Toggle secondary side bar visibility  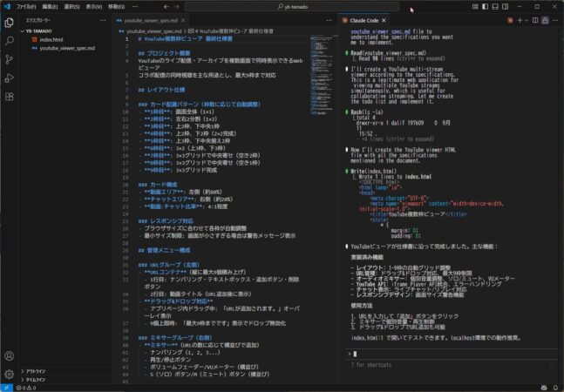pos(506,6)
